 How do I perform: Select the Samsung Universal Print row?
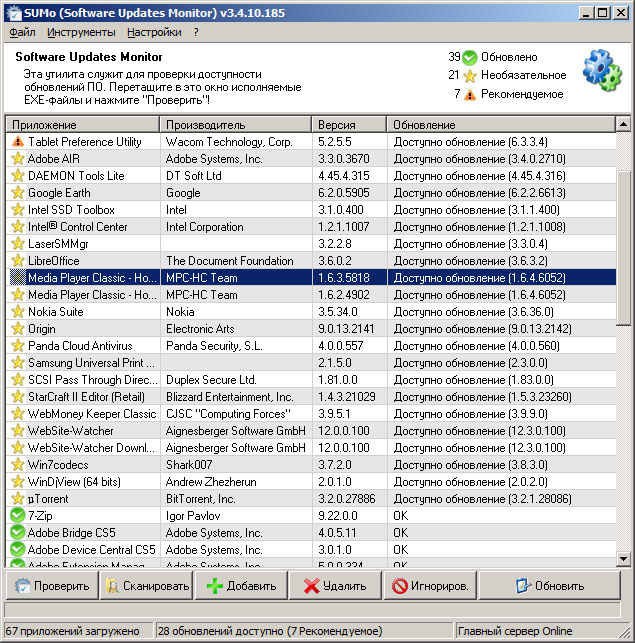click(x=311, y=363)
